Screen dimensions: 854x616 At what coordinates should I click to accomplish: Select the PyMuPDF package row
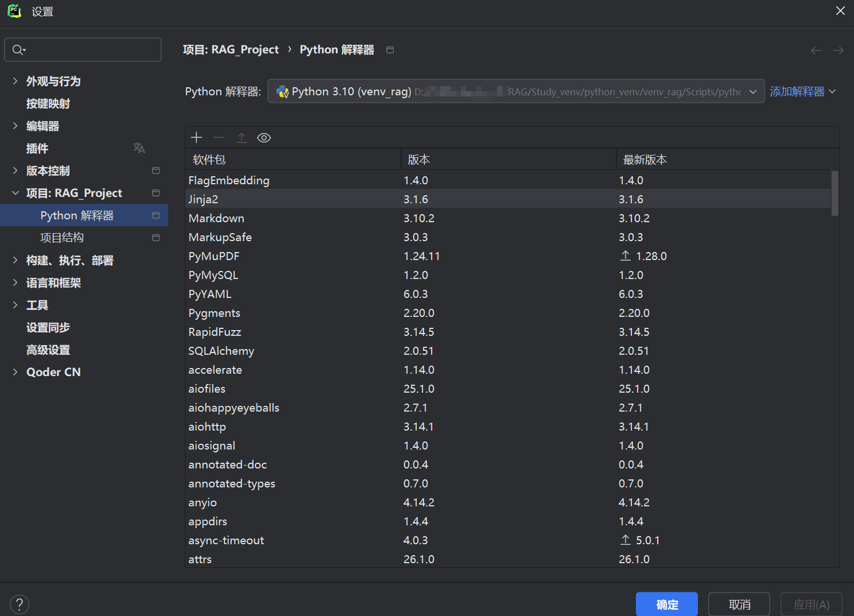pos(508,256)
